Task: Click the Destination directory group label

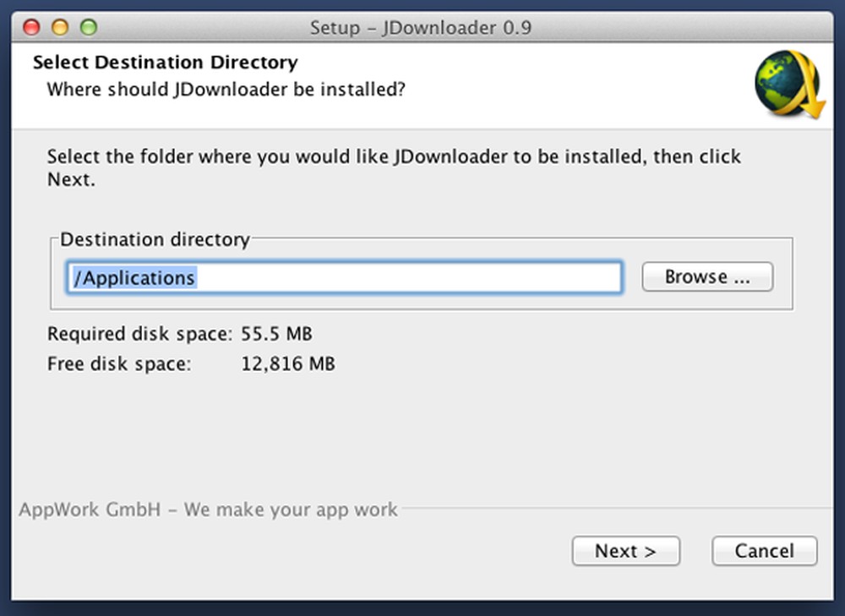Action: point(154,240)
